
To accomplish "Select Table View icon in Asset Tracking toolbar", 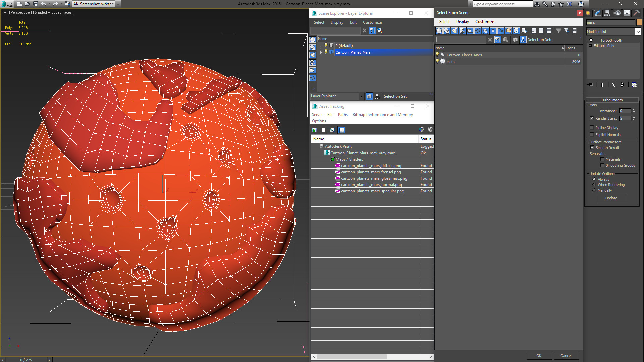I will click(x=341, y=130).
